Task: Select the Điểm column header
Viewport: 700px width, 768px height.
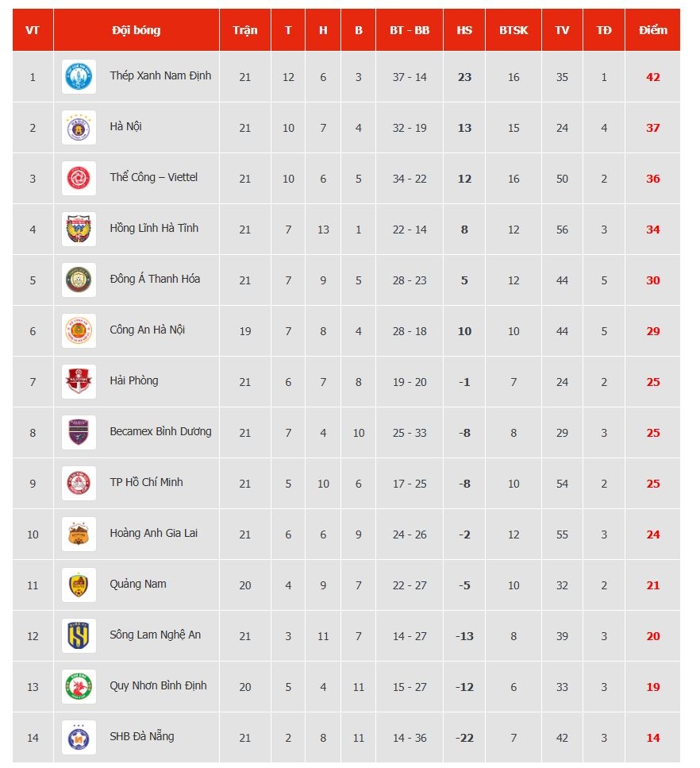Action: tap(652, 30)
